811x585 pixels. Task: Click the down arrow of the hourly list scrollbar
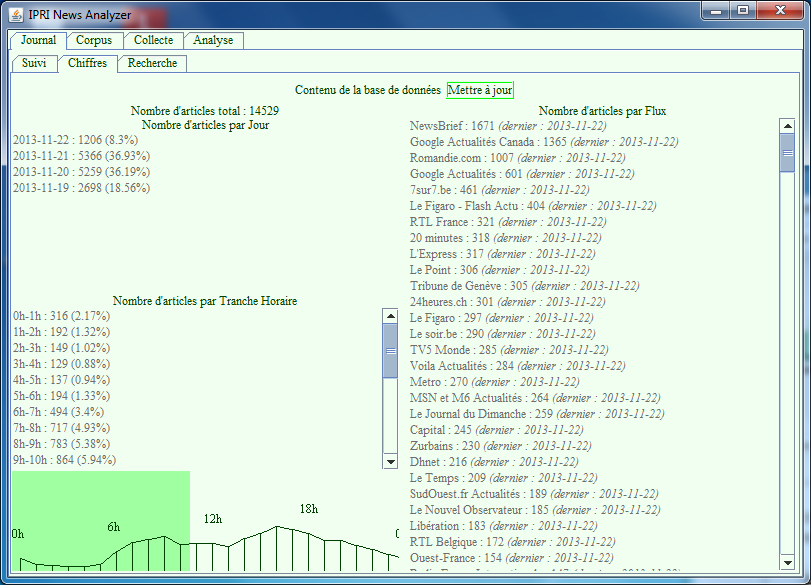pyautogui.click(x=390, y=461)
